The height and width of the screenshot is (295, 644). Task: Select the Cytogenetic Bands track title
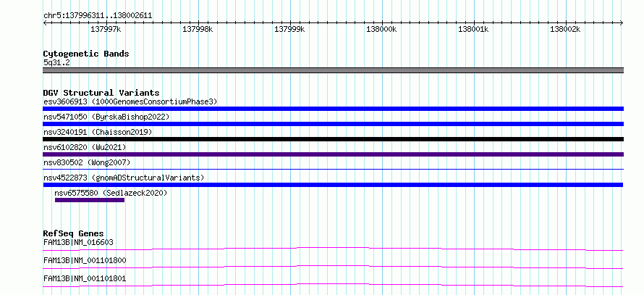pos(86,54)
